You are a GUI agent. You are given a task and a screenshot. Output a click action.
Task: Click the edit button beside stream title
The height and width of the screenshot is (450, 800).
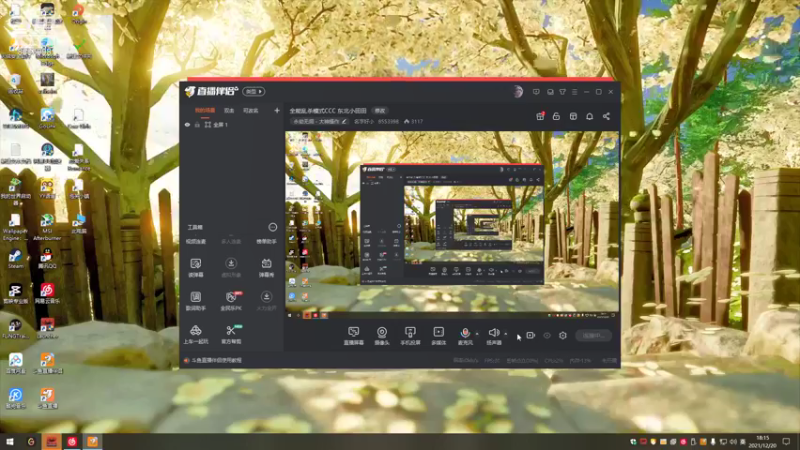380,111
